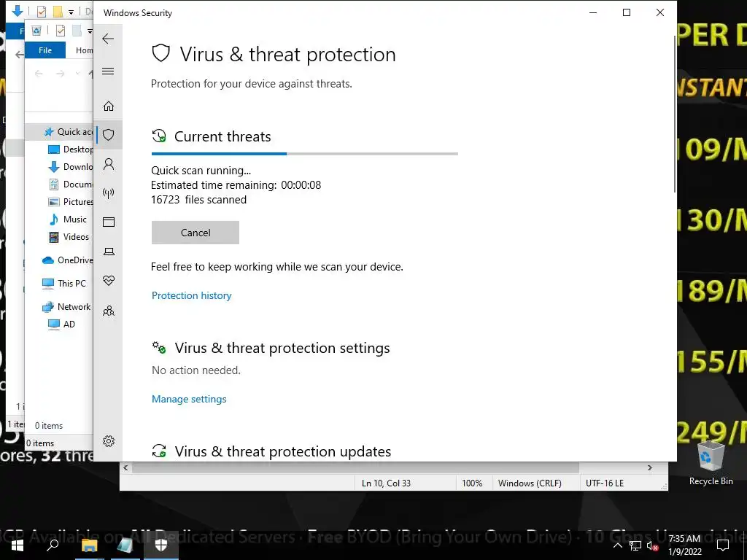Select AD computer under Network
Screen dimensions: 747x560
pos(62,324)
